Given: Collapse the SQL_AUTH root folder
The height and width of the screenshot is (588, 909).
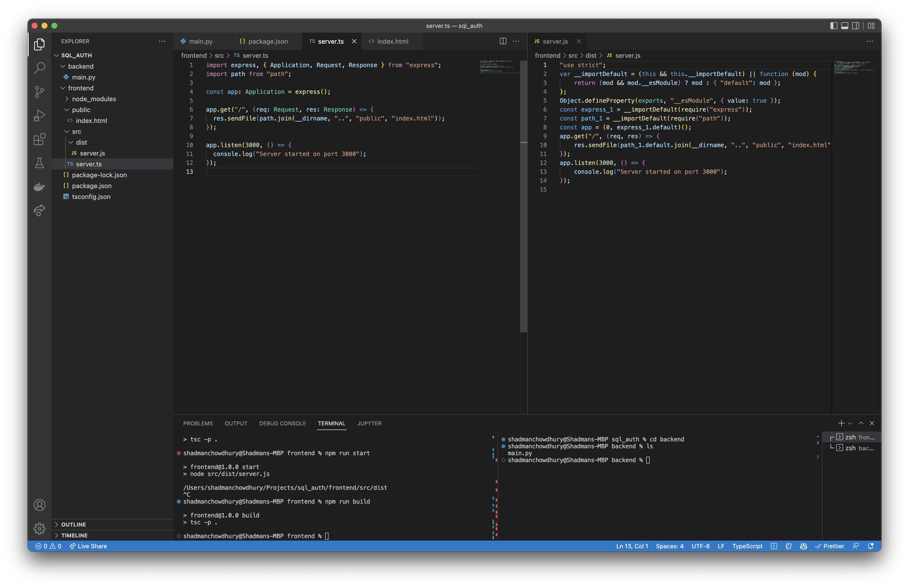Looking at the screenshot, I should tap(112, 55).
